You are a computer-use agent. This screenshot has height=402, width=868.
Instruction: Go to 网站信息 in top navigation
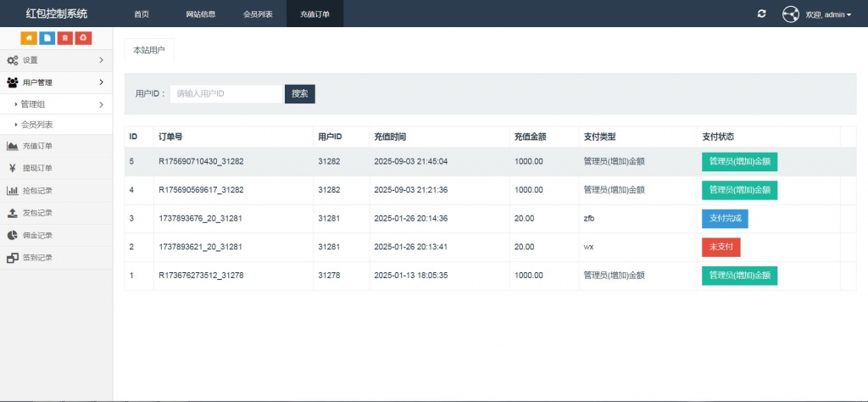click(x=201, y=14)
